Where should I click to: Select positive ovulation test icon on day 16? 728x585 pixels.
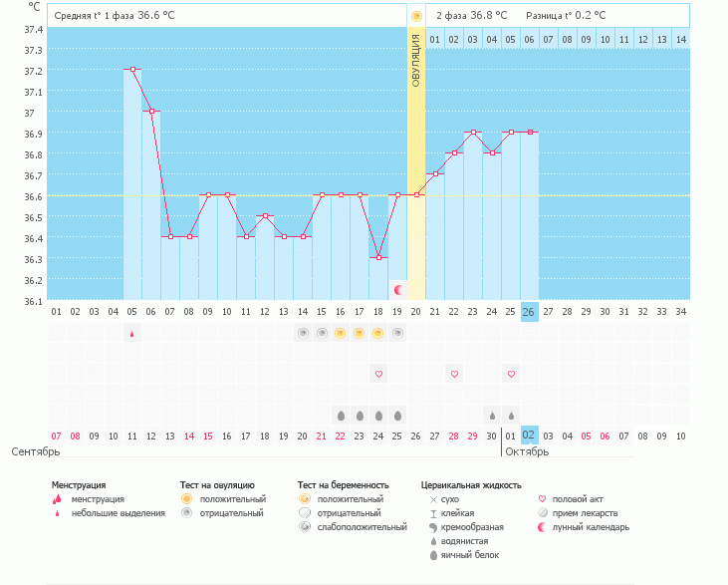click(x=341, y=333)
